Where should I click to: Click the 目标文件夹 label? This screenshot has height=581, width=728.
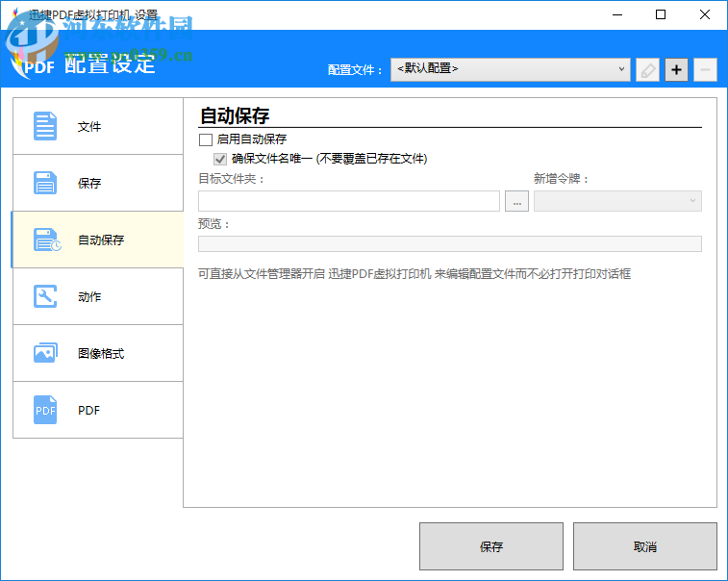pos(231,179)
